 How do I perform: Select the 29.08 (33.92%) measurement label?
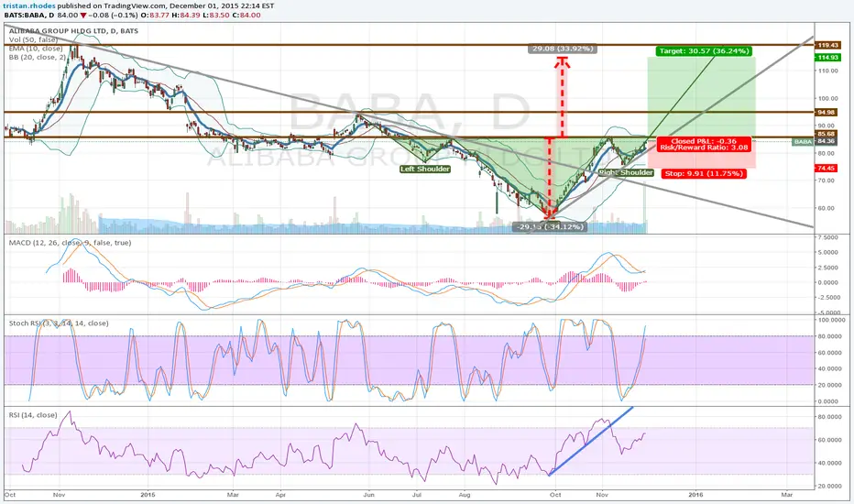click(x=562, y=49)
